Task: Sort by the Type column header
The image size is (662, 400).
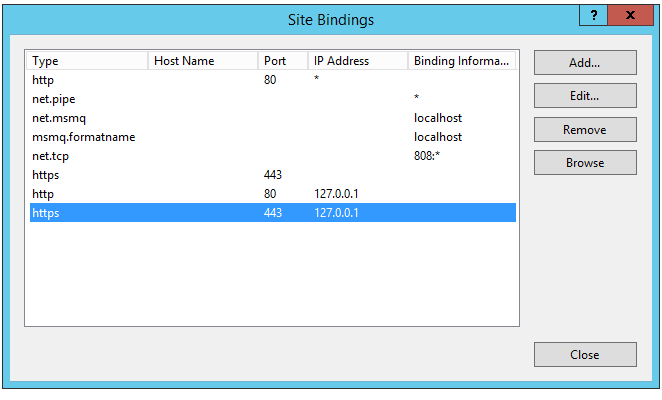Action: [87, 61]
